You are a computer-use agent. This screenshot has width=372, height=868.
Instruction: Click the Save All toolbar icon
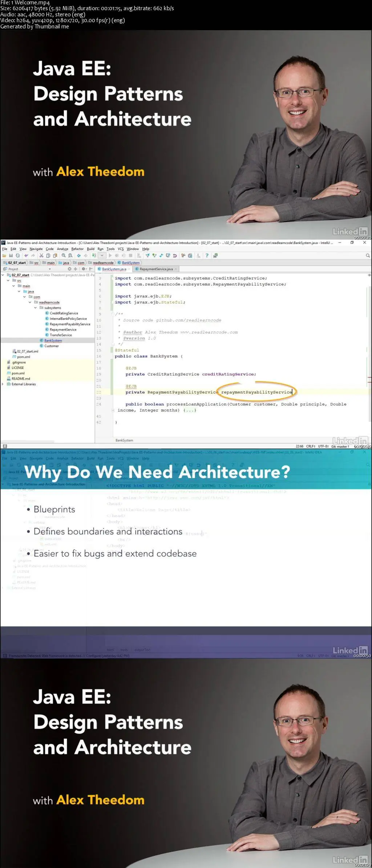11,255
